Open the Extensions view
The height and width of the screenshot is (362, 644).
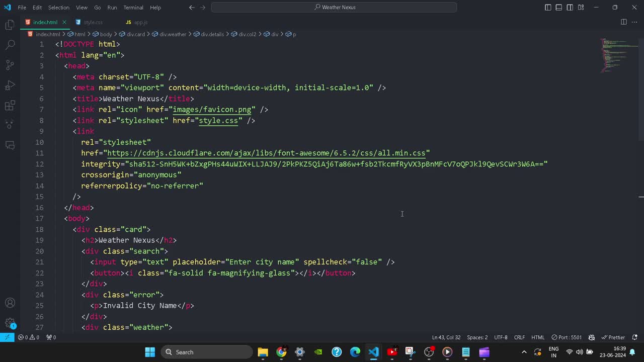pyautogui.click(x=10, y=106)
